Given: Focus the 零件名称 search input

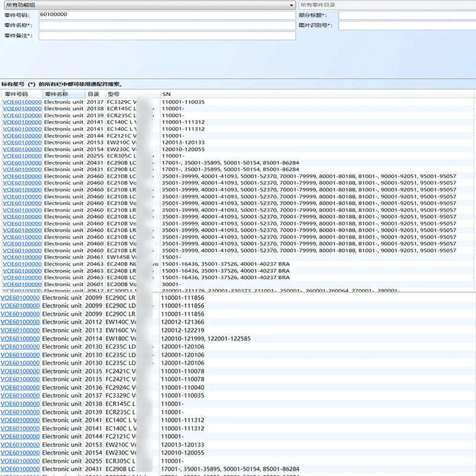Looking at the screenshot, I should pyautogui.click(x=167, y=26).
